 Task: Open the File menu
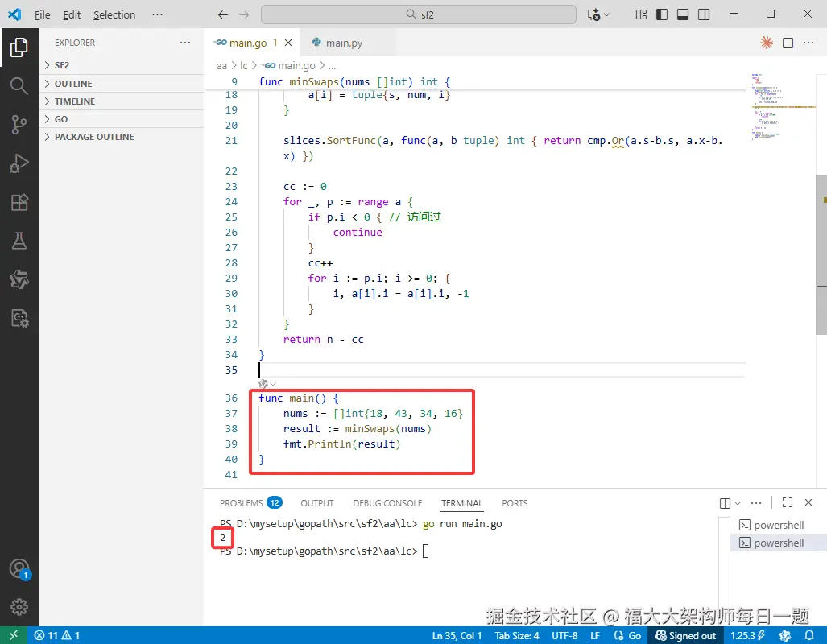(42, 14)
